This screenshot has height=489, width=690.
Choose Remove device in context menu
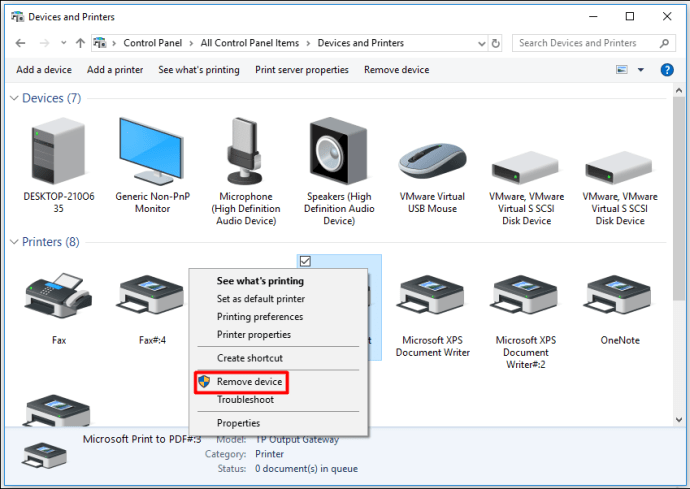pyautogui.click(x=249, y=382)
